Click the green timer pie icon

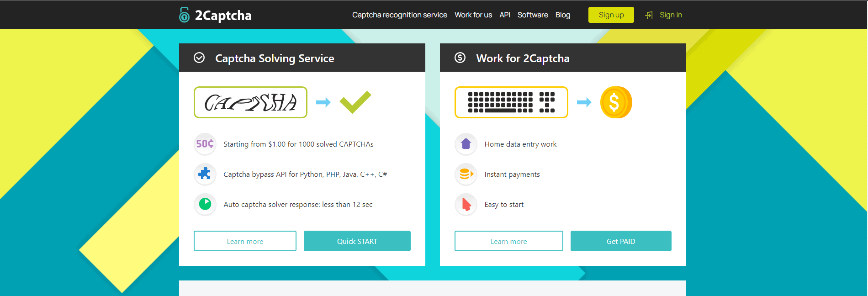point(205,204)
